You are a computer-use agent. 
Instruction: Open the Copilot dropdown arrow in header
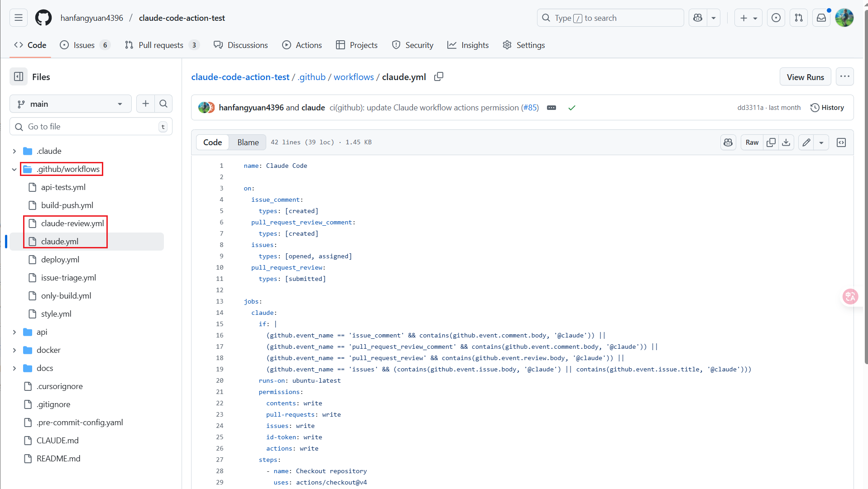pos(714,18)
